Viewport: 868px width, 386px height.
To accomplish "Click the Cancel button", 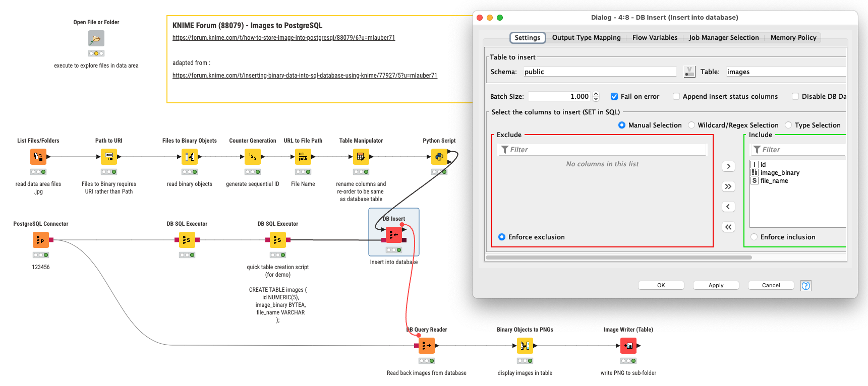I will pos(771,285).
